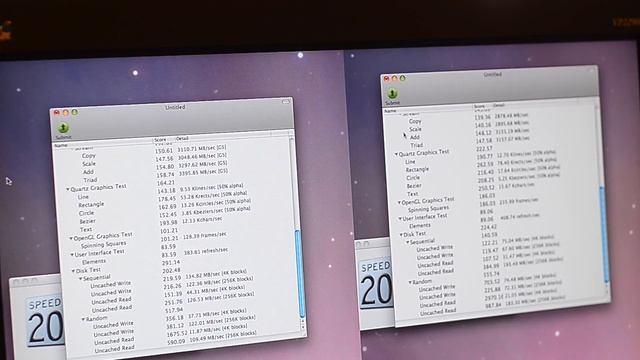Click the Name column header in the left window
640x360 pixels.
tap(61, 144)
